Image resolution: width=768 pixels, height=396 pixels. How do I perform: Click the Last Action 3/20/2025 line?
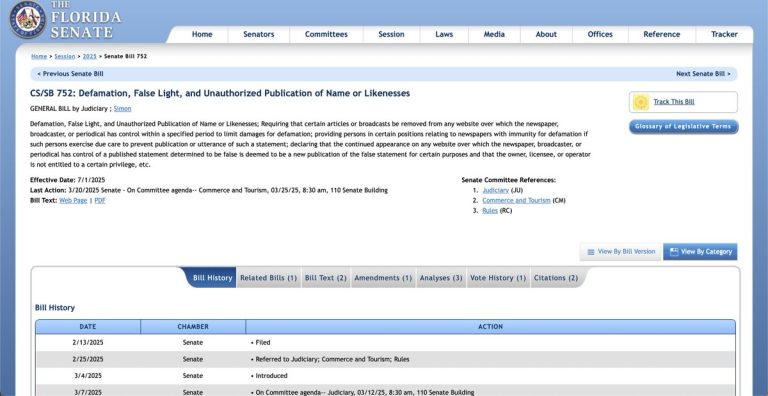(x=209, y=190)
